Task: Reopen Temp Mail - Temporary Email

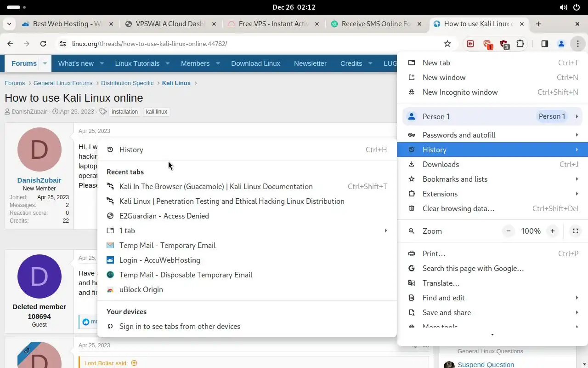Action: pos(247,245)
